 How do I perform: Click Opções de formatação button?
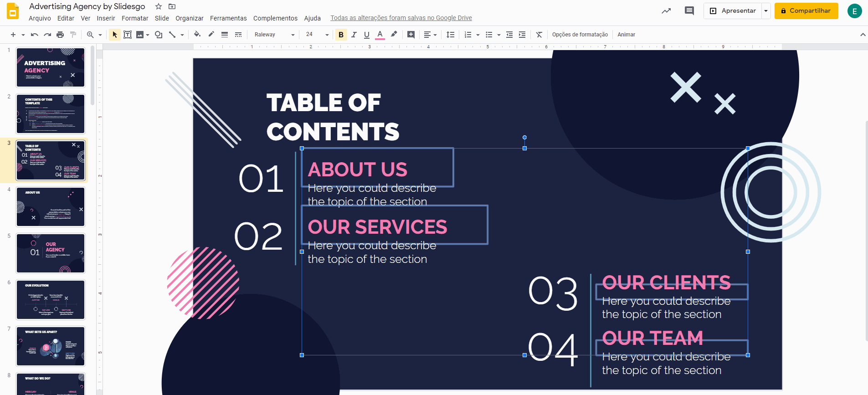580,35
